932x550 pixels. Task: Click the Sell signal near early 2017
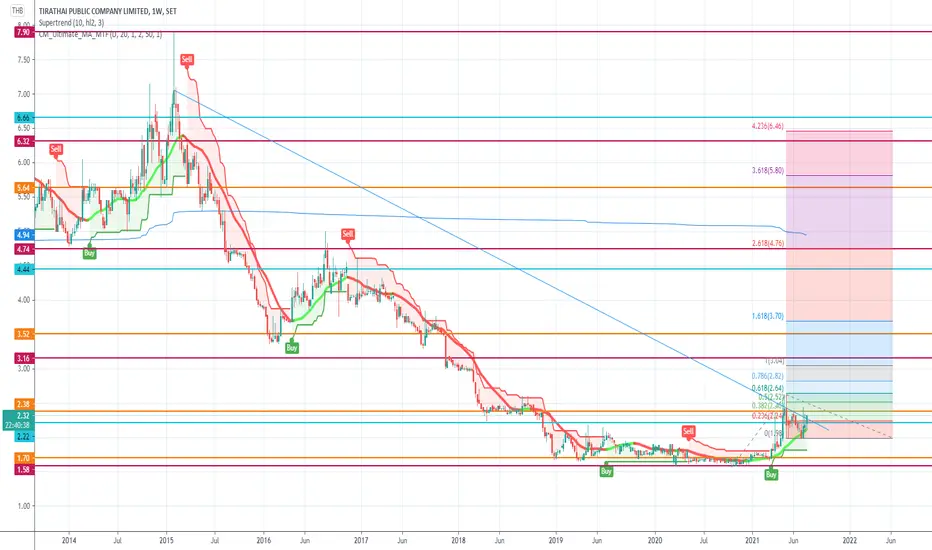point(348,234)
